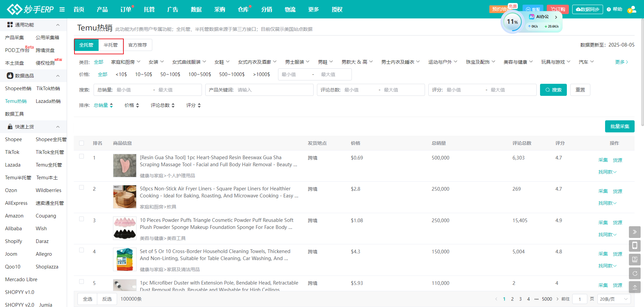The width and height of the screenshot is (644, 307).
Task: Check the Resin Gua Sha Tool row checkbox
Action: (x=82, y=156)
